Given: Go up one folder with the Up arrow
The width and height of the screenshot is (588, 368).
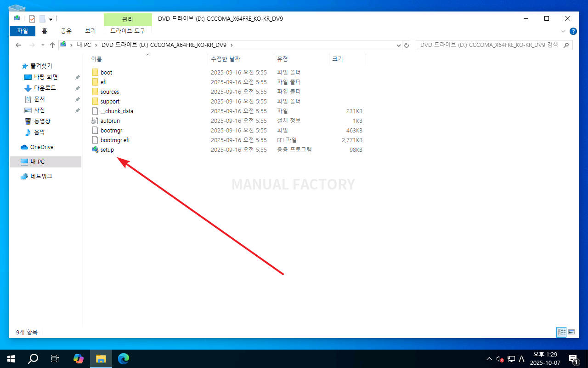Looking at the screenshot, I should click(x=52, y=45).
